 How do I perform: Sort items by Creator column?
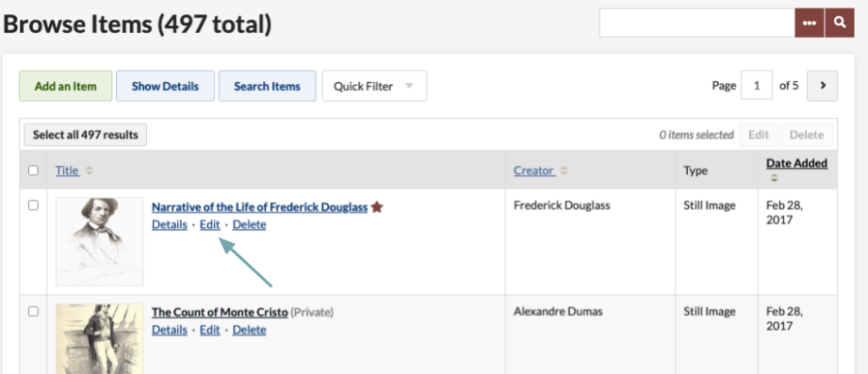pyautogui.click(x=533, y=171)
